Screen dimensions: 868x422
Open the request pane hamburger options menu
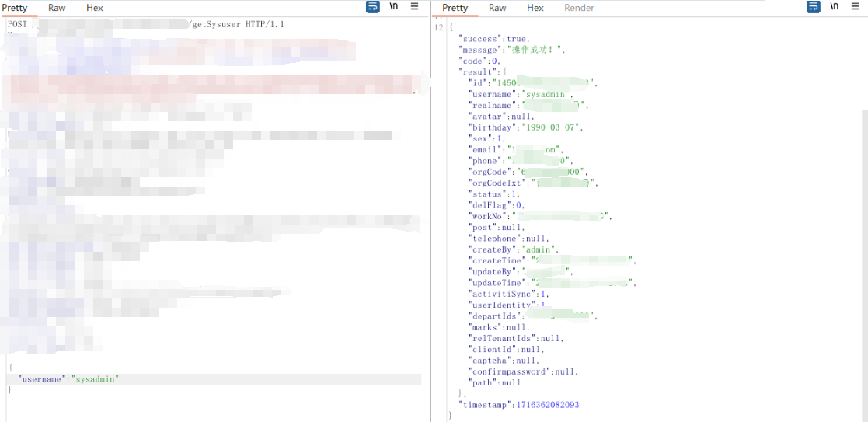[415, 7]
